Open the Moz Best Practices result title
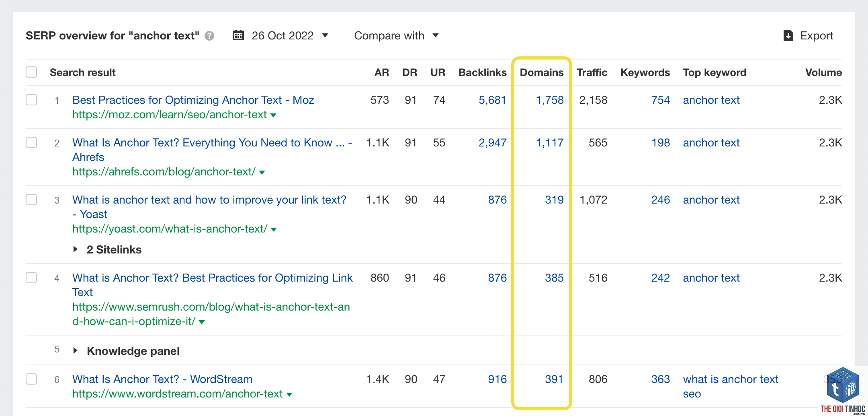Screen dimensions: 868x416 [193, 100]
